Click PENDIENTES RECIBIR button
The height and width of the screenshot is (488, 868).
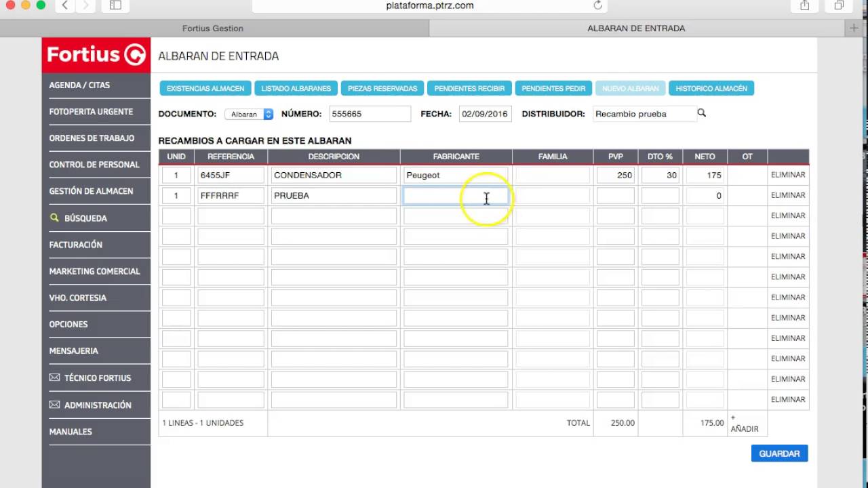(469, 89)
